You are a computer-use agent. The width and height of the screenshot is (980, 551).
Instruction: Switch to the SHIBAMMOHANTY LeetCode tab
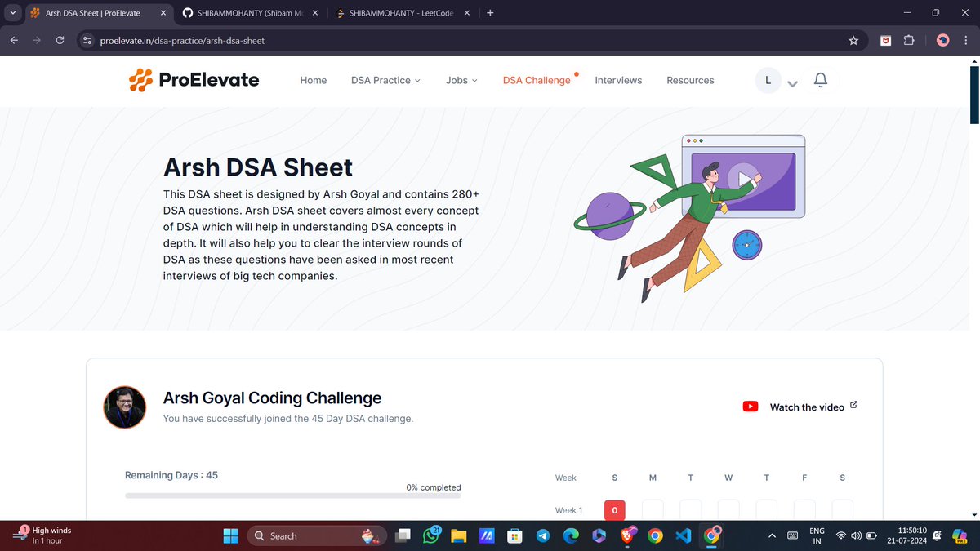pyautogui.click(x=401, y=13)
